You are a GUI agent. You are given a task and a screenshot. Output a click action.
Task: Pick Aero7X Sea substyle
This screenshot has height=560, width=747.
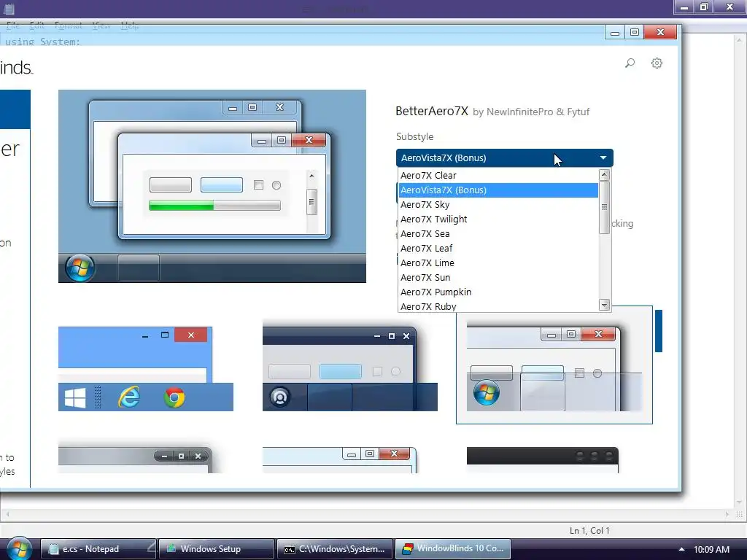(x=498, y=234)
